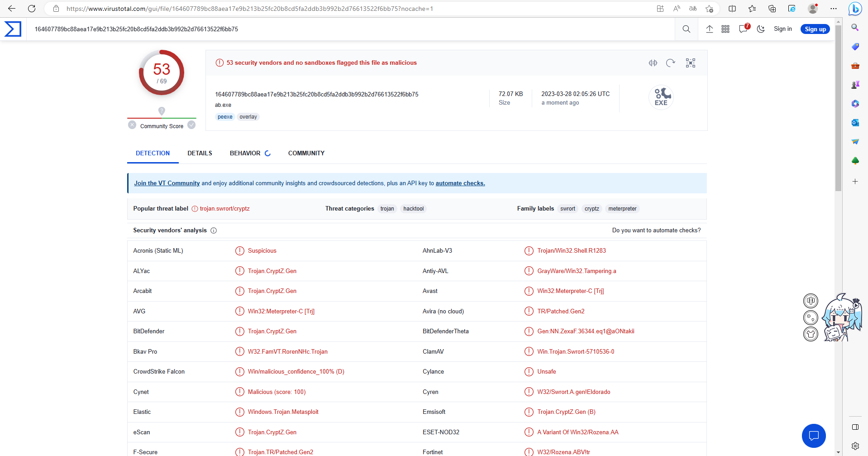
Task: Click the community score downvote icon
Action: pos(132,125)
